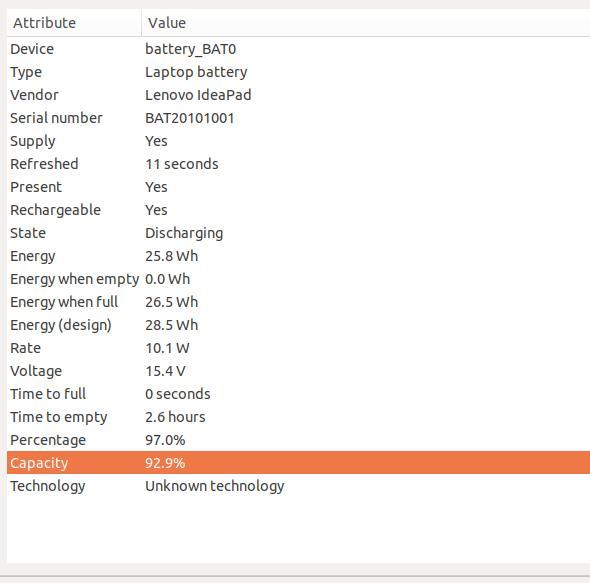Select the Type row showing Laptop battery

298,72
